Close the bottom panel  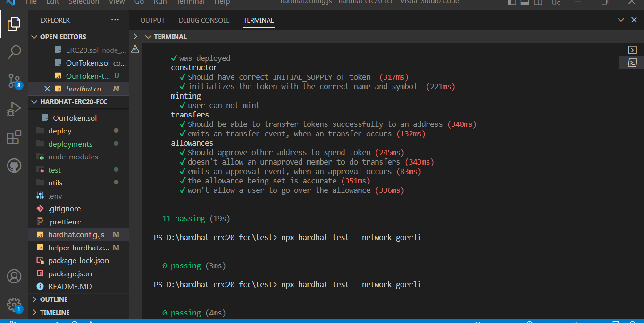(634, 20)
